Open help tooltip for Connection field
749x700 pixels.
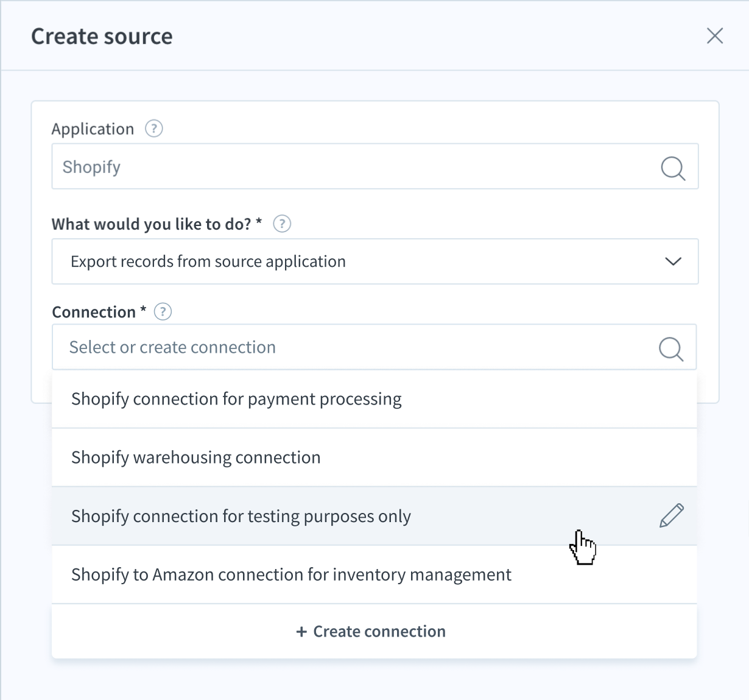(x=163, y=312)
